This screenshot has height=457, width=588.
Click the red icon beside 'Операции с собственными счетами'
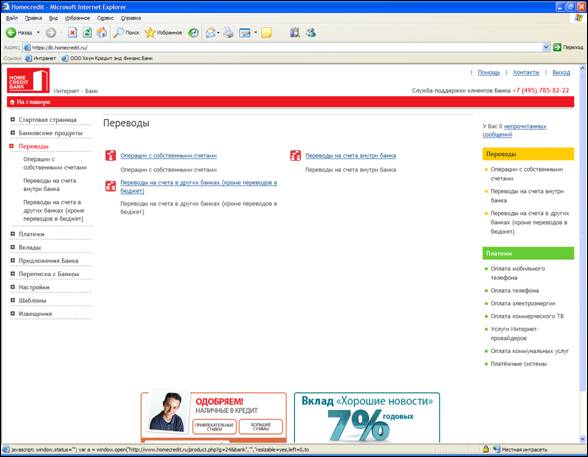click(111, 155)
